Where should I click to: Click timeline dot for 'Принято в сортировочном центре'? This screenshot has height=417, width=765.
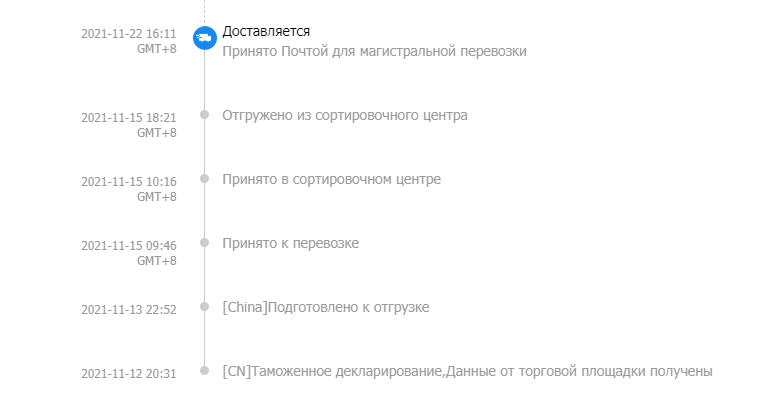[204, 178]
